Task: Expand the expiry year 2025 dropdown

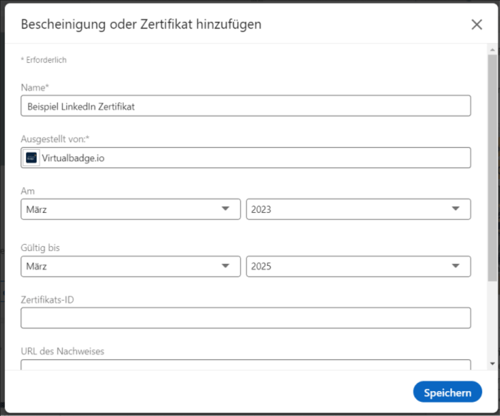Action: click(x=358, y=266)
